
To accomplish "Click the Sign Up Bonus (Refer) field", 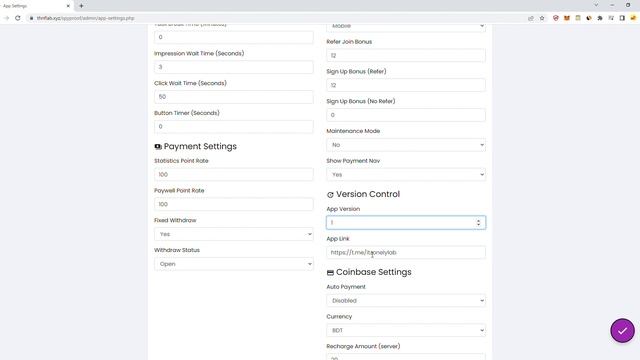I will tap(406, 85).
